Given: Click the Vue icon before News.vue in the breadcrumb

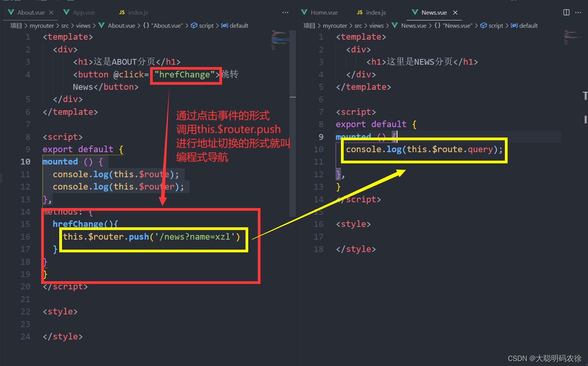Looking at the screenshot, I should [395, 25].
